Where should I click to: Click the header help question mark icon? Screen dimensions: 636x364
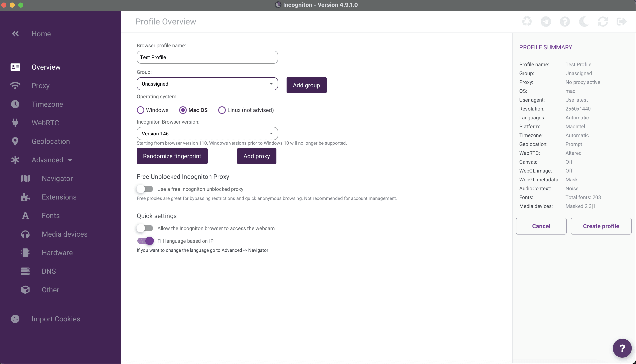(x=565, y=22)
